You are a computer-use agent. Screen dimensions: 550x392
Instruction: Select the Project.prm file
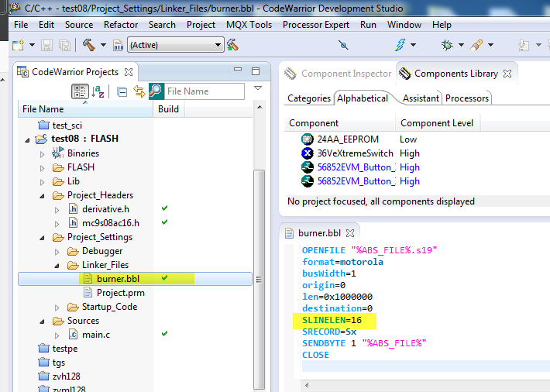[120, 293]
